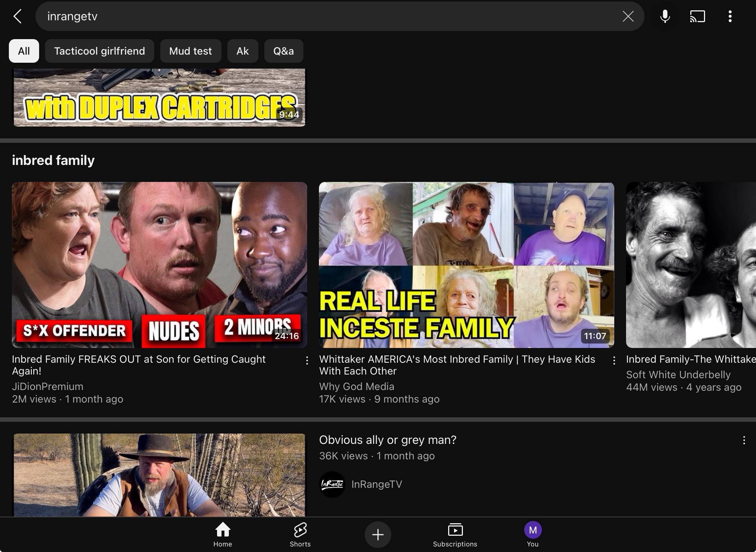756x552 pixels.
Task: Select the Mud test chip
Action: [190, 51]
